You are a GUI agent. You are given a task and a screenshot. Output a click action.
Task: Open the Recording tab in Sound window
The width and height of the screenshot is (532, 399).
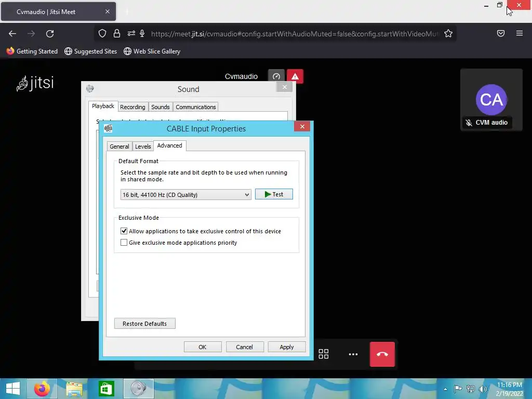(132, 107)
